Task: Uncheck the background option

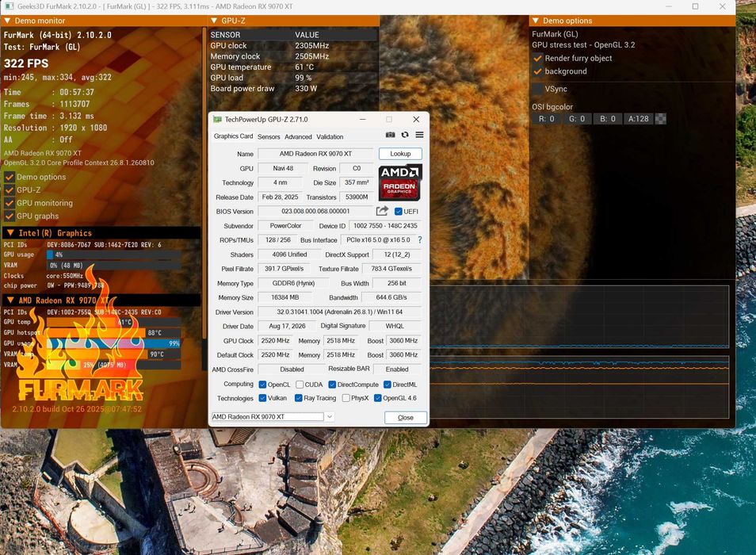Action: click(537, 71)
